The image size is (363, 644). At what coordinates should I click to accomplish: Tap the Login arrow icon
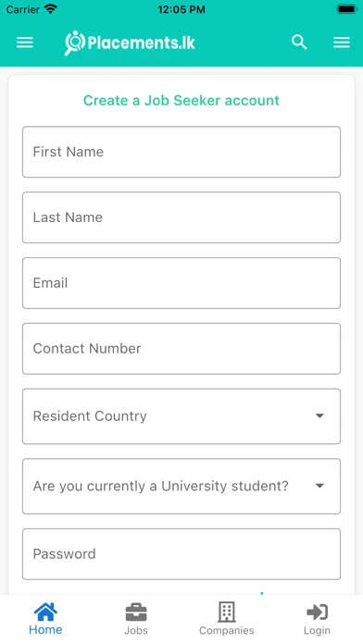click(x=317, y=612)
